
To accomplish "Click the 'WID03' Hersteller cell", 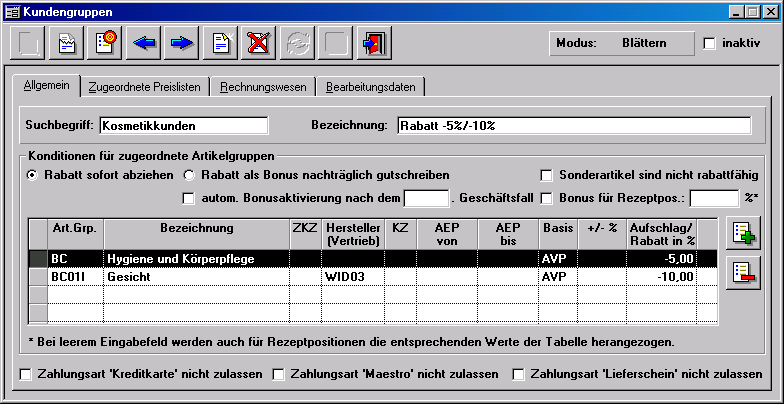I will click(x=353, y=276).
